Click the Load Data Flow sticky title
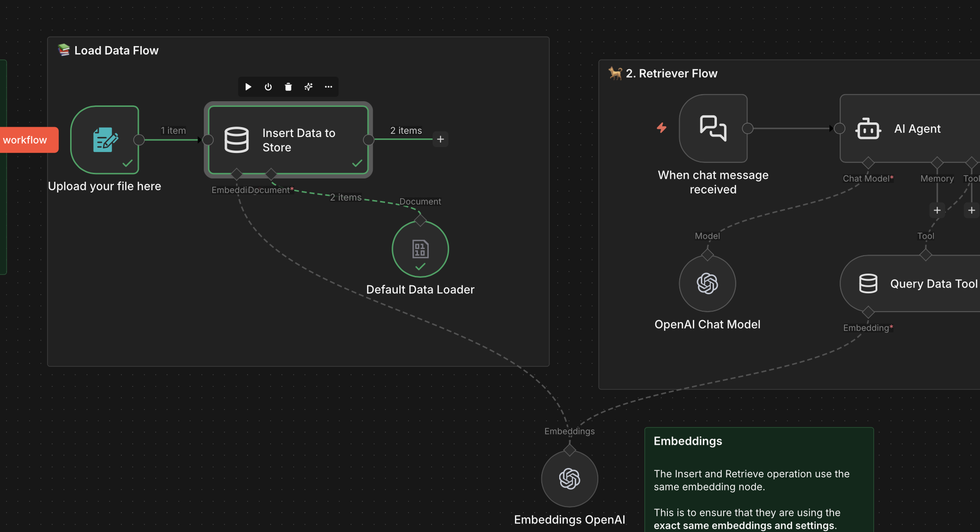 click(116, 50)
